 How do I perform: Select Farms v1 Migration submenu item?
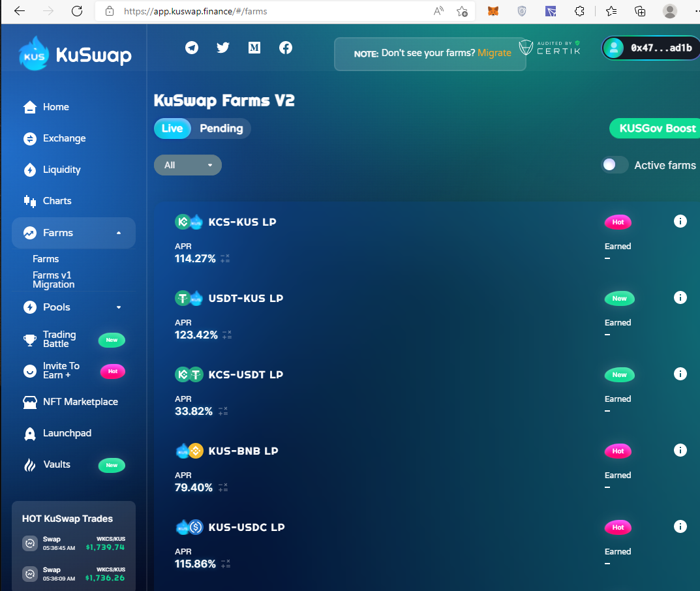53,280
